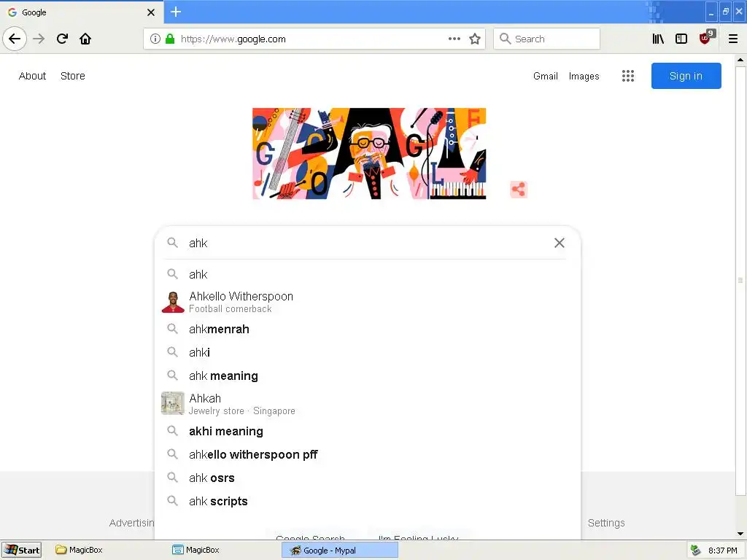Open the Windows Start menu
Image resolution: width=747 pixels, height=560 pixels.
point(22,550)
